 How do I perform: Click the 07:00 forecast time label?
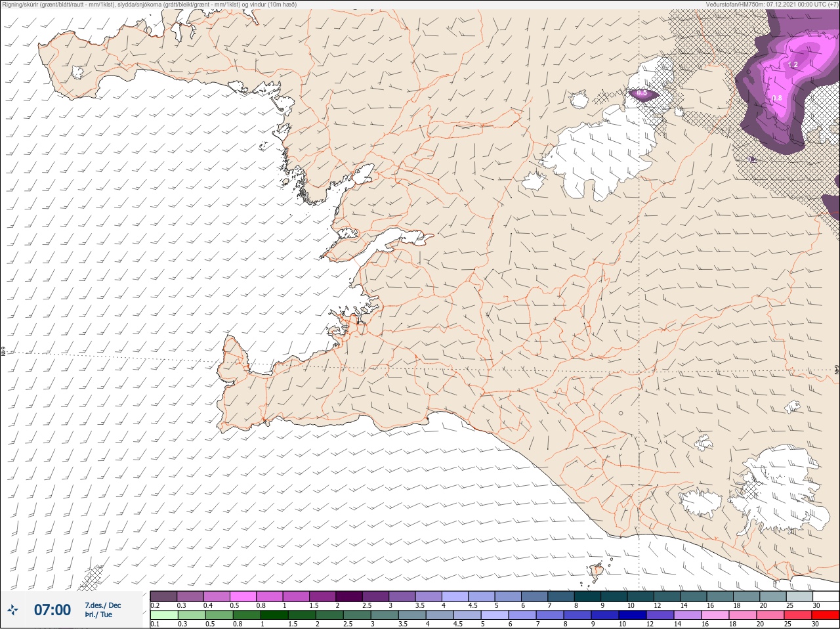[52, 610]
